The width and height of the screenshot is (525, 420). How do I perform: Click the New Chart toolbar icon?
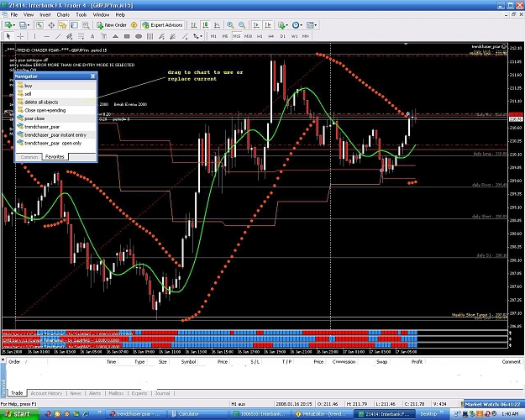click(8, 25)
